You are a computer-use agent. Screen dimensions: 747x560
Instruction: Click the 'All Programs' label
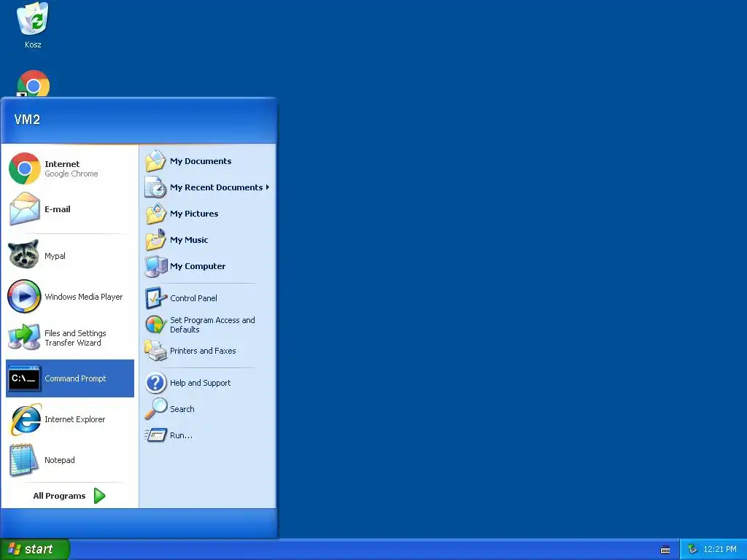pos(59,496)
